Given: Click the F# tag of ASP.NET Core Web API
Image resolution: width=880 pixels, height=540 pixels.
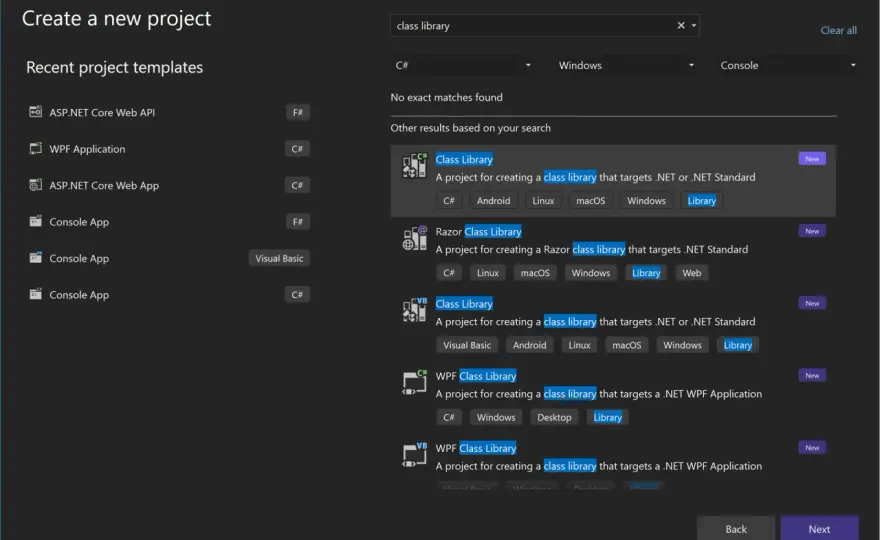Looking at the screenshot, I should tap(297, 112).
